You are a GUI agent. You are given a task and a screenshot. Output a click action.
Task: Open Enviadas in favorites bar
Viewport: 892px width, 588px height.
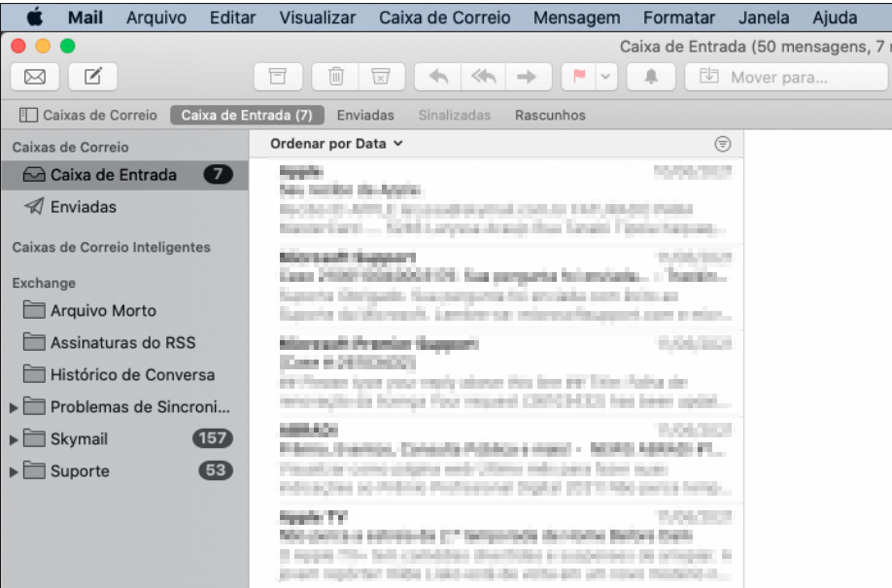click(365, 115)
